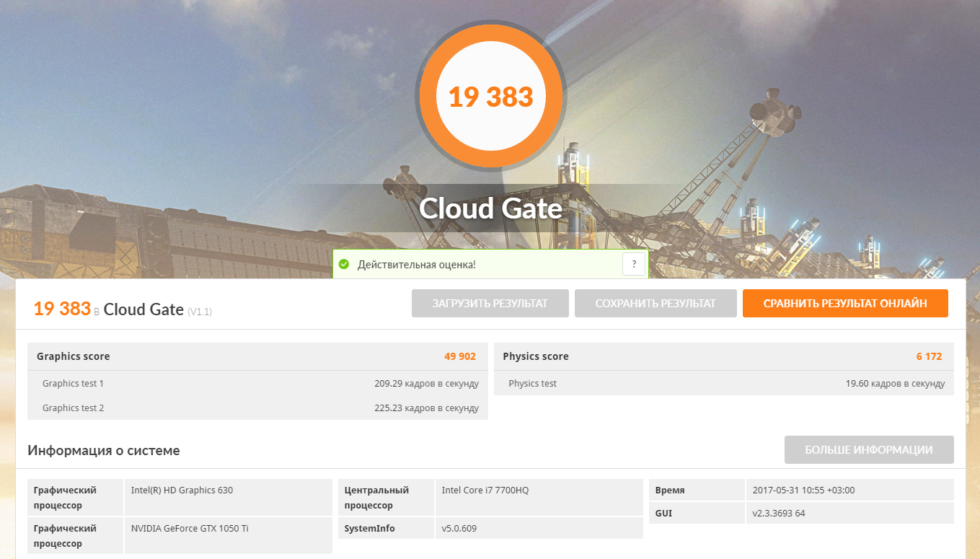
Task: Click the Graphics score label
Action: pos(74,356)
